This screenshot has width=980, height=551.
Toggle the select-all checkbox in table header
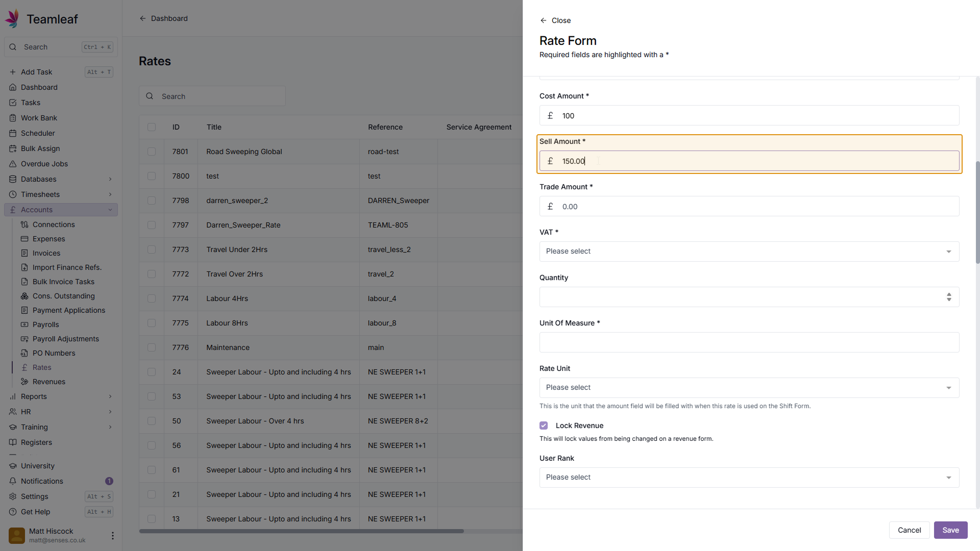click(152, 127)
